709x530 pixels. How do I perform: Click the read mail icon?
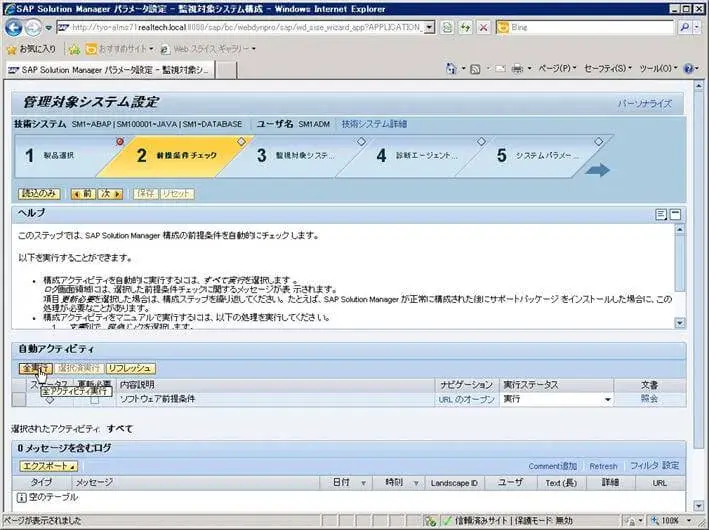pos(500,69)
